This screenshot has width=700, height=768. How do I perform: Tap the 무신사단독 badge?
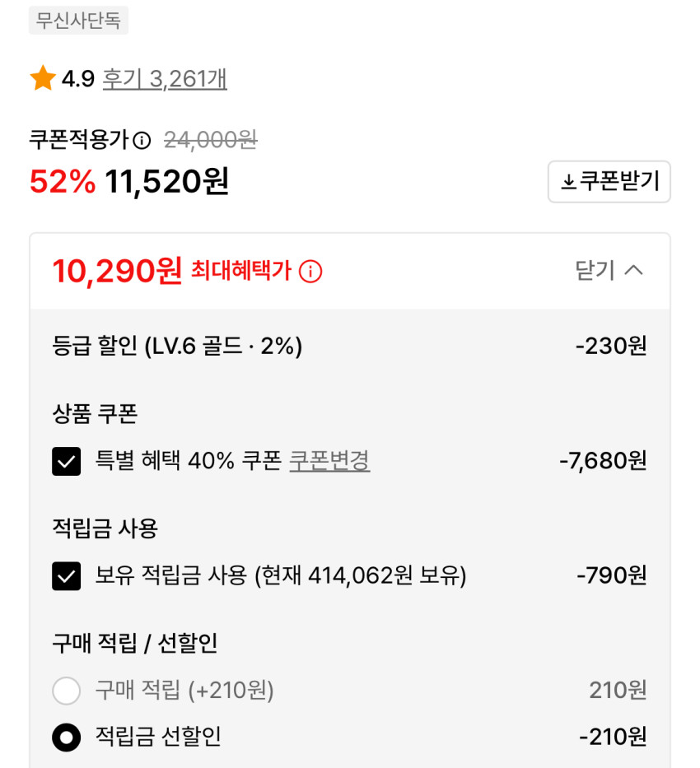click(x=78, y=21)
